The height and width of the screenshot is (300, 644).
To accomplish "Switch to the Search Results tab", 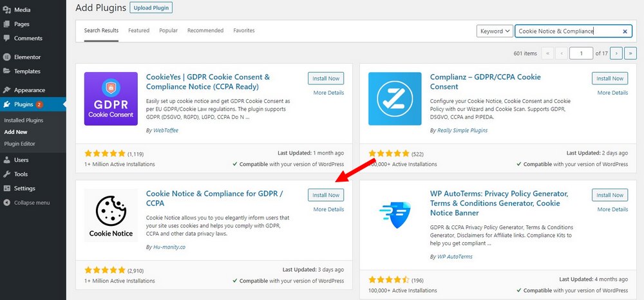I will click(x=101, y=30).
